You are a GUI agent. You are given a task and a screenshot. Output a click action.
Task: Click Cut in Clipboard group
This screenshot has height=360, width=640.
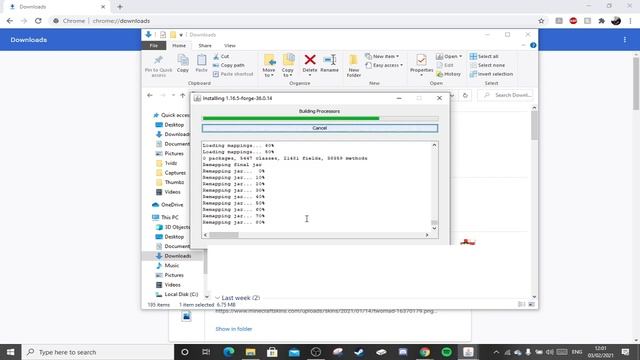tap(221, 56)
